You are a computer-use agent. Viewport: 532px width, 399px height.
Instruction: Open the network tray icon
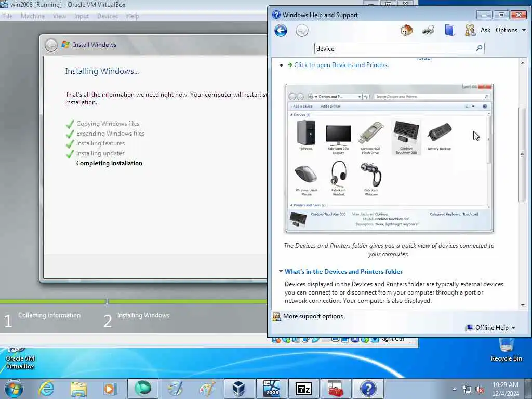(x=467, y=390)
